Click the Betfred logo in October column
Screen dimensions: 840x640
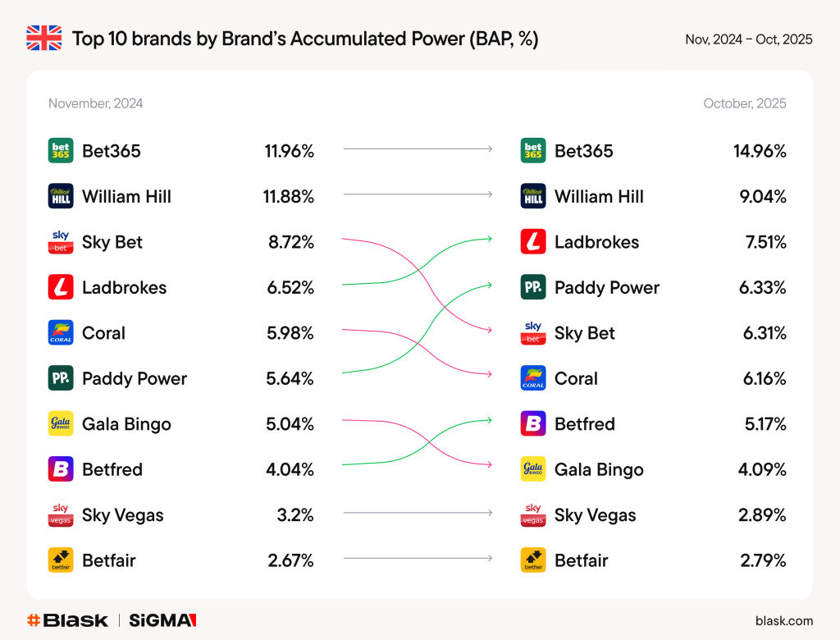[x=533, y=424]
